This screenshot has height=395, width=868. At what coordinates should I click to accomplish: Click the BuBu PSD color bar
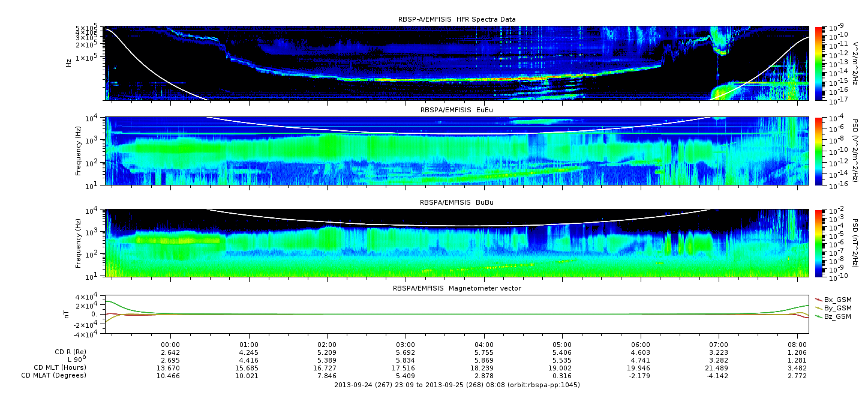818,243
